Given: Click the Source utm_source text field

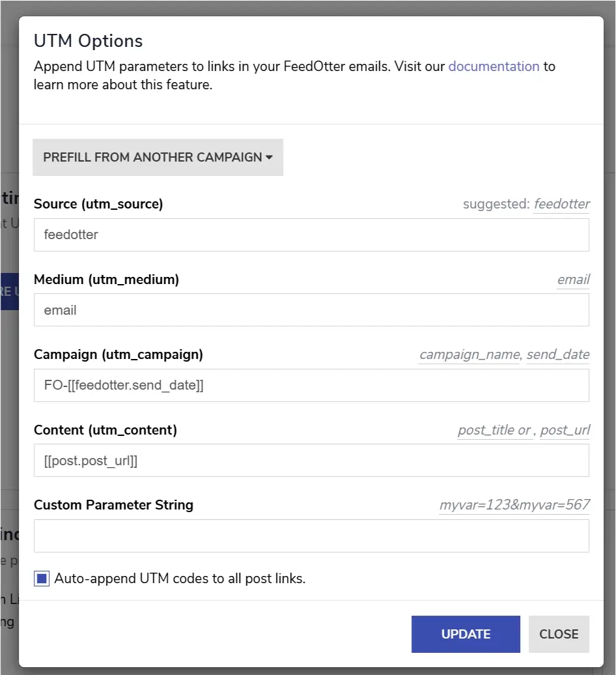Looking at the screenshot, I should (x=311, y=235).
